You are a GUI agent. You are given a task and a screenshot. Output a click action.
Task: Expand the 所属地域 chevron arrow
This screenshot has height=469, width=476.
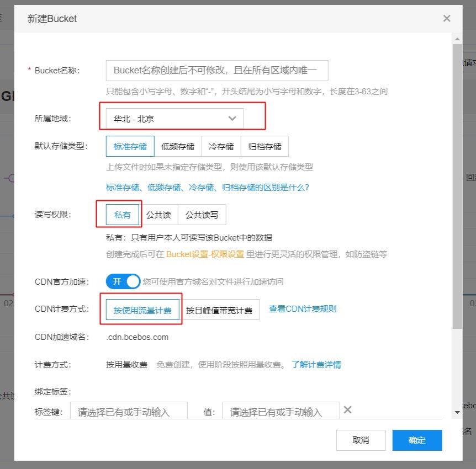pos(232,118)
